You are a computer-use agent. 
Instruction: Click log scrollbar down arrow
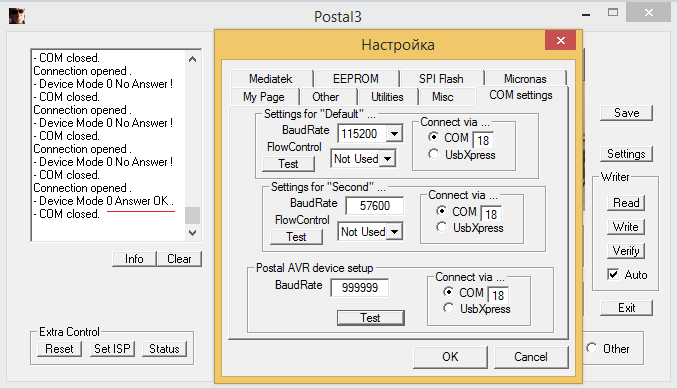[x=193, y=233]
